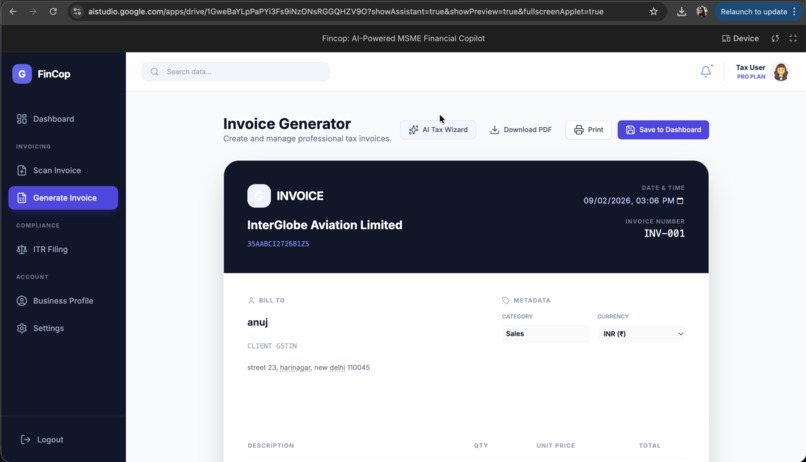Click the invoice logo placeholder
Screen dimensions: 806x462
coord(259,196)
